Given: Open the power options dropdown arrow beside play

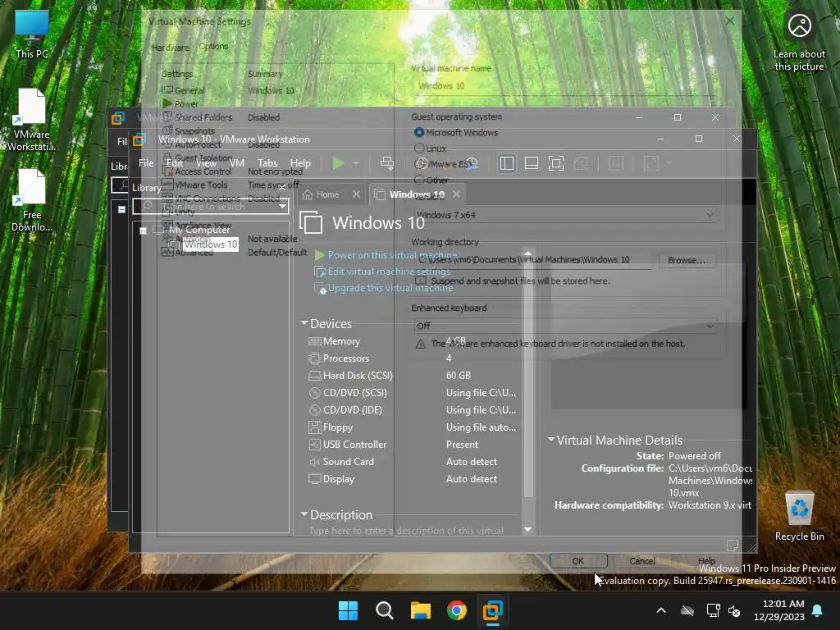Looking at the screenshot, I should [356, 163].
